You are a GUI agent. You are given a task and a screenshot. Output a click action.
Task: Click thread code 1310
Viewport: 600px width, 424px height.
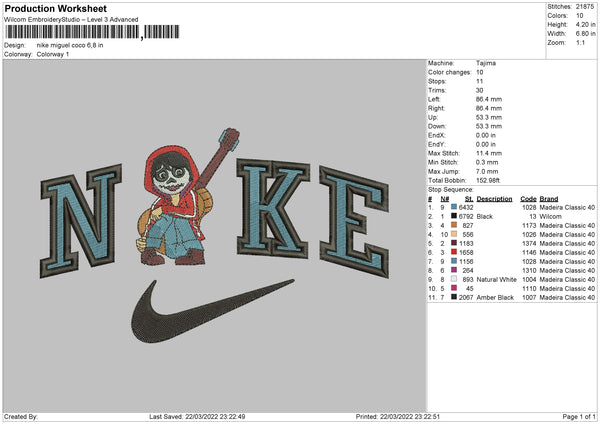[x=529, y=271]
